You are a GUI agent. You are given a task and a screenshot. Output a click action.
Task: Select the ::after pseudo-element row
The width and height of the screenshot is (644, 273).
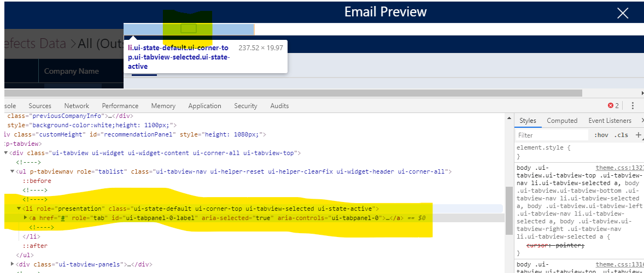pyautogui.click(x=35, y=246)
